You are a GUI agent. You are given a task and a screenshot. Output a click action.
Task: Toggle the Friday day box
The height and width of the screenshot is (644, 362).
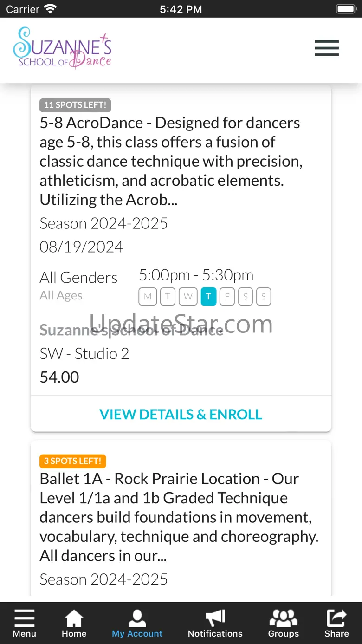227,297
